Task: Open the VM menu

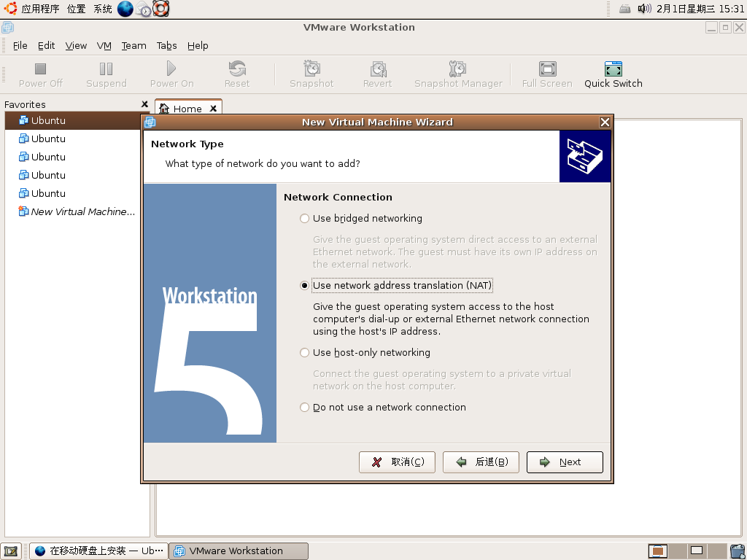Action: [104, 46]
